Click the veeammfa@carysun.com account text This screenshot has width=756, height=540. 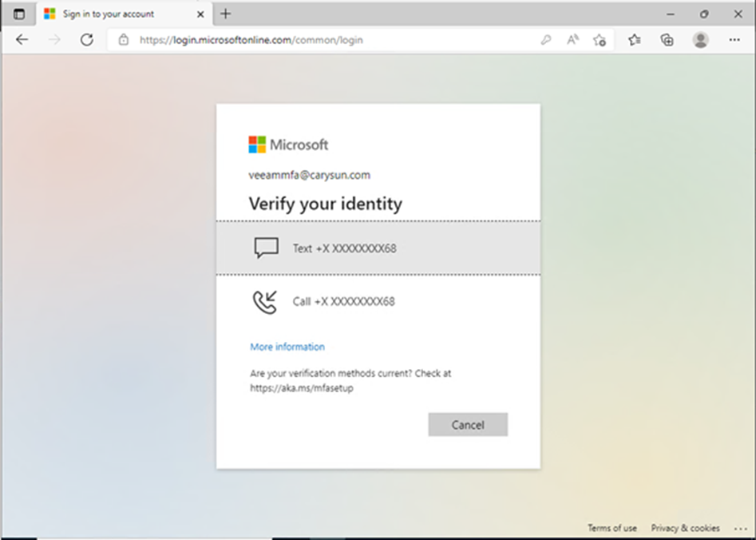pos(310,175)
